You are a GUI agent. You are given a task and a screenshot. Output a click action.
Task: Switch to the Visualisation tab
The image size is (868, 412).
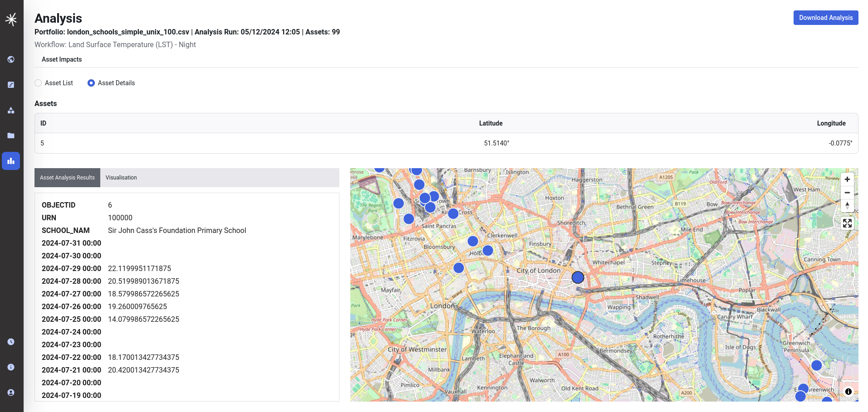pos(121,178)
